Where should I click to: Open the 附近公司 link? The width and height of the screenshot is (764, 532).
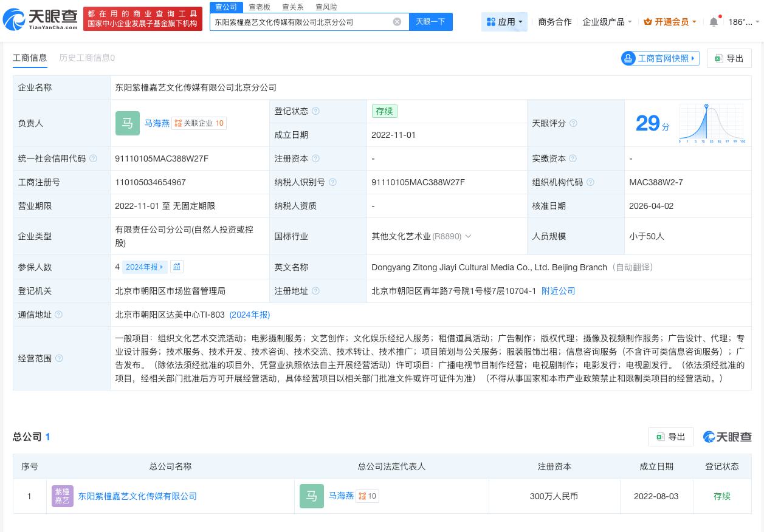[x=558, y=291]
